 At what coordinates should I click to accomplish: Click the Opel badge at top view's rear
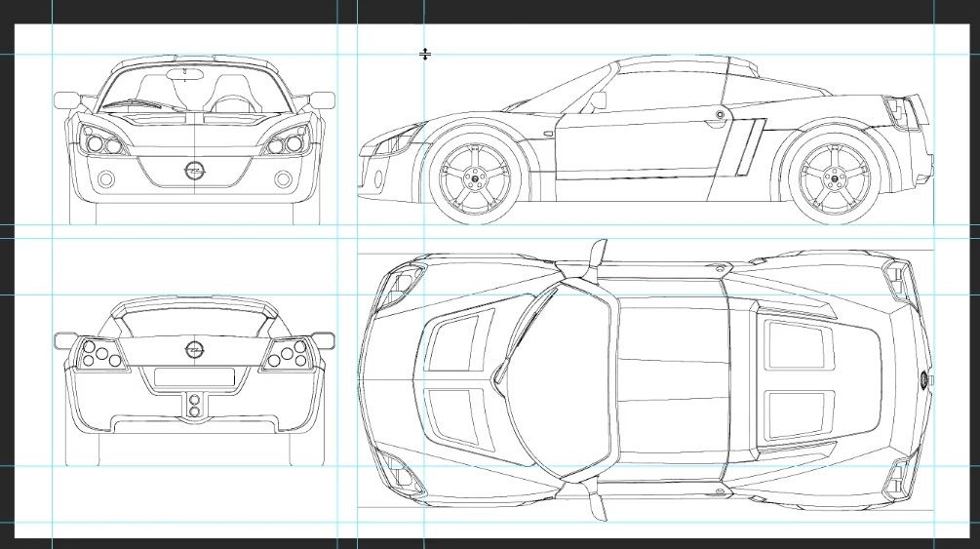coord(925,379)
